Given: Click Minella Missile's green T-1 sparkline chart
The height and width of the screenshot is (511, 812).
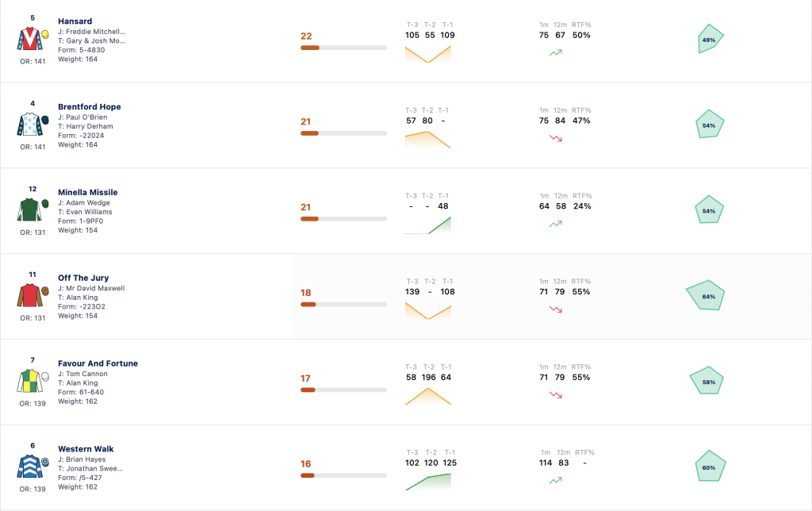Looking at the screenshot, I should coord(427,225).
